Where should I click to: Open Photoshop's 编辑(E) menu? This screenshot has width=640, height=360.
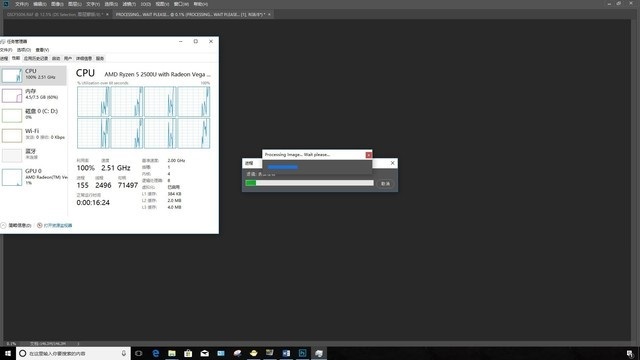(x=40, y=4)
